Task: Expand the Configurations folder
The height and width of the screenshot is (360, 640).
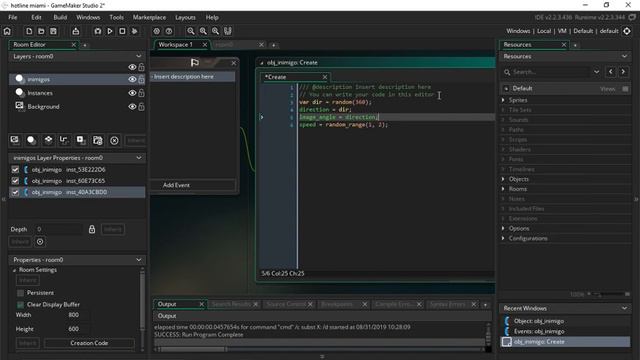Action: coord(503,238)
